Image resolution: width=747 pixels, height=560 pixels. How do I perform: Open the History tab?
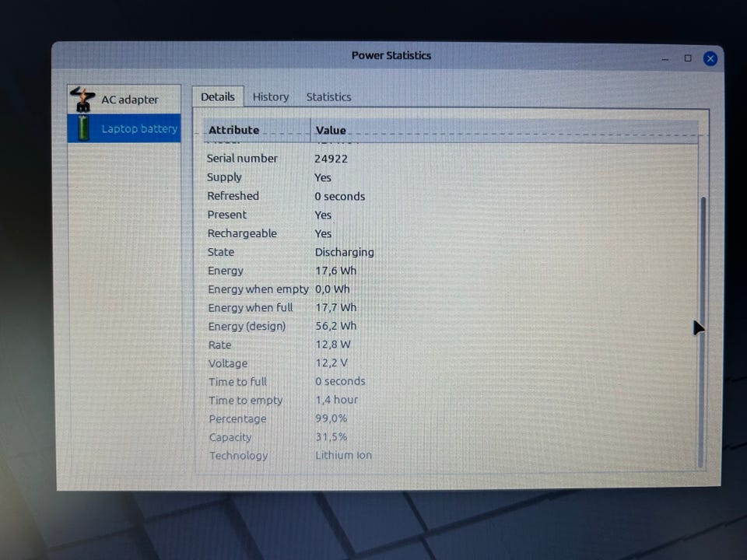click(271, 96)
